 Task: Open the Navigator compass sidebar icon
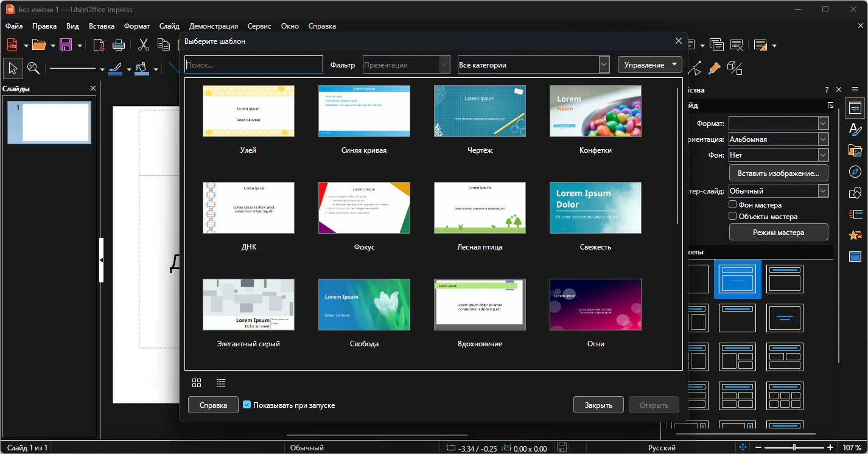tap(855, 172)
